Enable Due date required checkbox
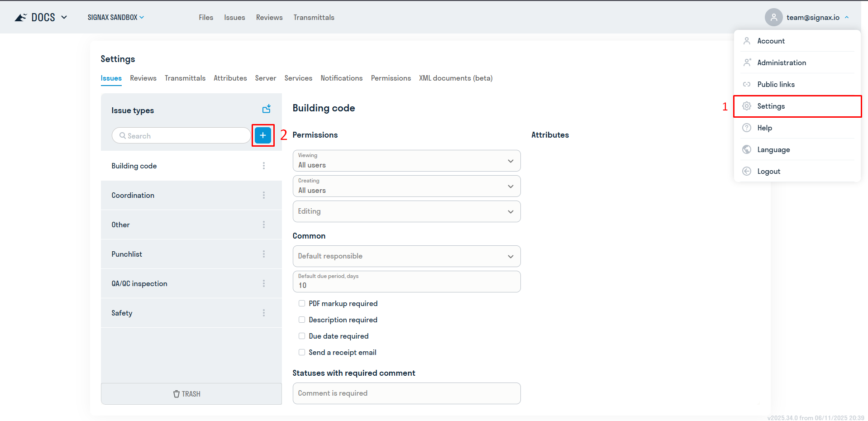Image resolution: width=868 pixels, height=421 pixels. 302,336
